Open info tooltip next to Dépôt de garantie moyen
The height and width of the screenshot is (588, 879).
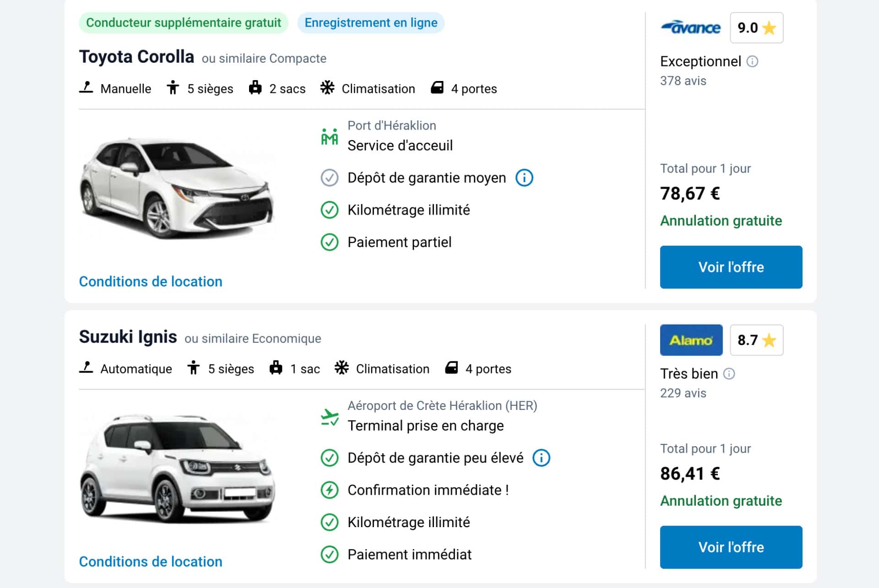[525, 178]
